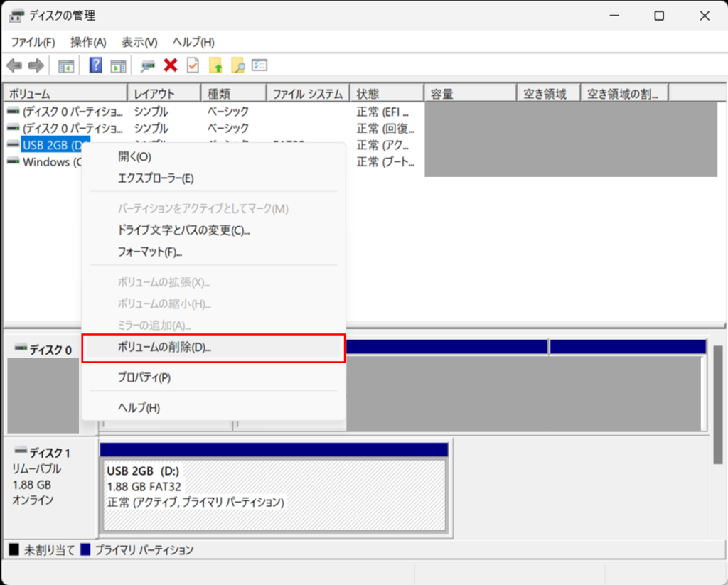Open the ファイル(F) menu

click(33, 42)
